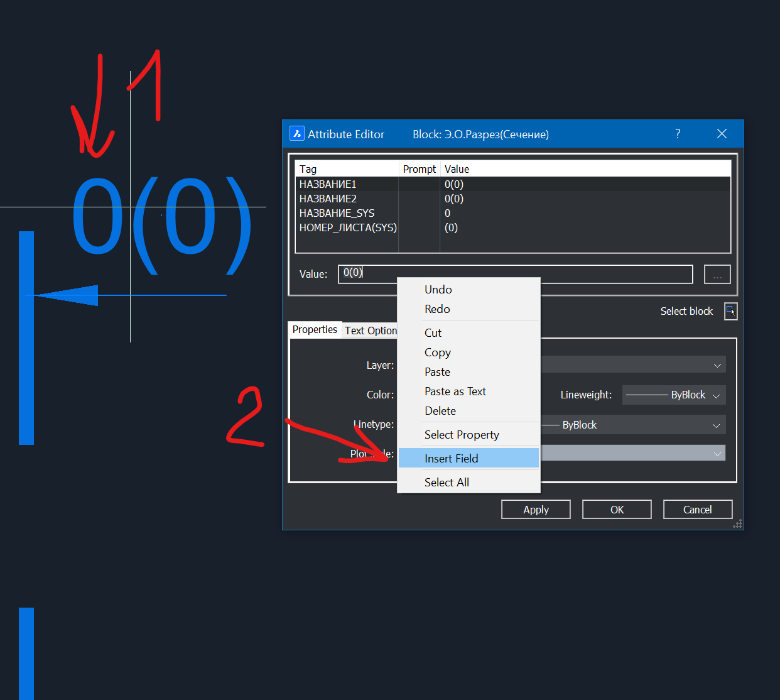Click the Select block pick icon
The width and height of the screenshot is (780, 700).
730,311
